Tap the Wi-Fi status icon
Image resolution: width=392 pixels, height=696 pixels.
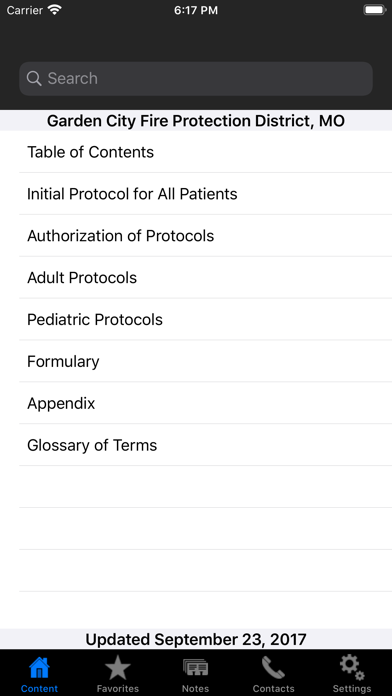tap(55, 10)
